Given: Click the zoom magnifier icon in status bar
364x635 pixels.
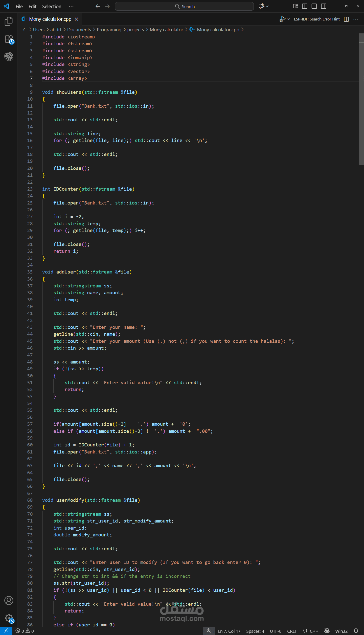Looking at the screenshot, I should (209, 631).
